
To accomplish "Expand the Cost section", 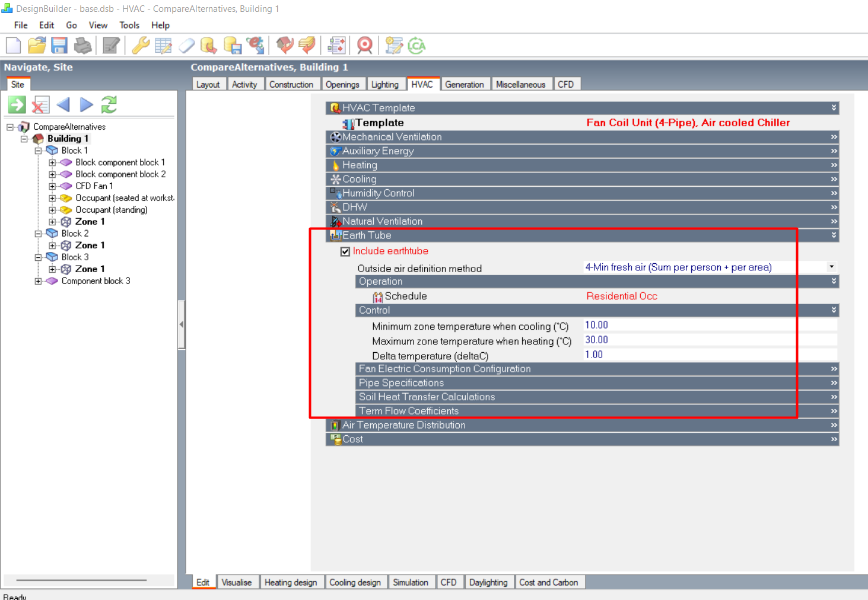I will (x=582, y=439).
